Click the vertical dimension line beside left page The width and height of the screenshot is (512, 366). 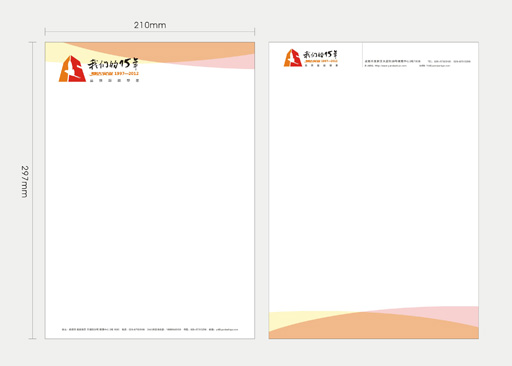[33, 190]
